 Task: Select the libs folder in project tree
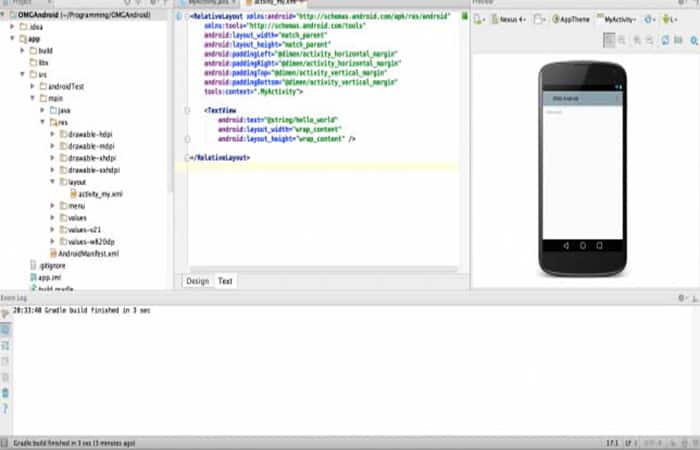tap(39, 62)
